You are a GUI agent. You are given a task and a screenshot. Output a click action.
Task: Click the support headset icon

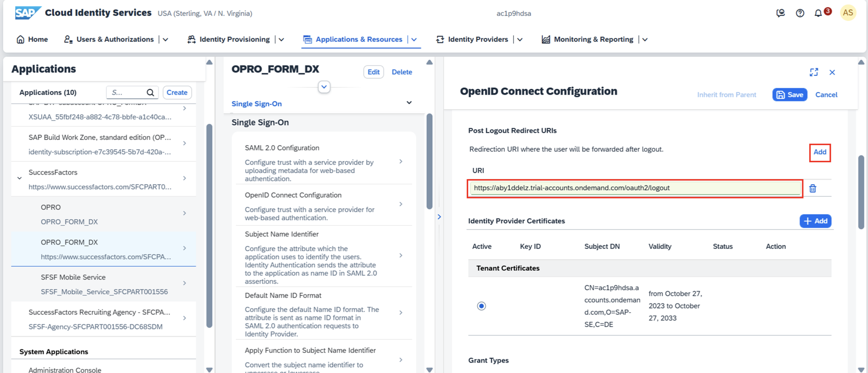(x=780, y=13)
